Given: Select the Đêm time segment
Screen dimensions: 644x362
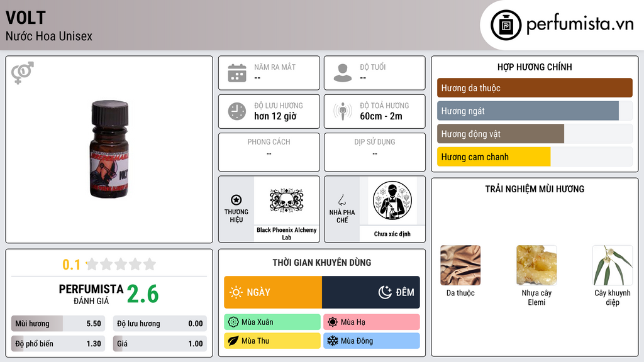Looking at the screenshot, I should point(371,292).
